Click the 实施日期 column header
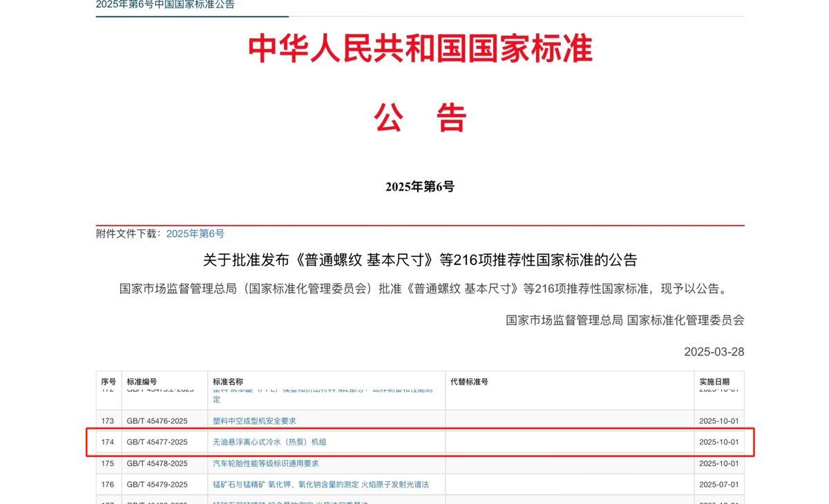The height and width of the screenshot is (504, 829). pos(714,382)
